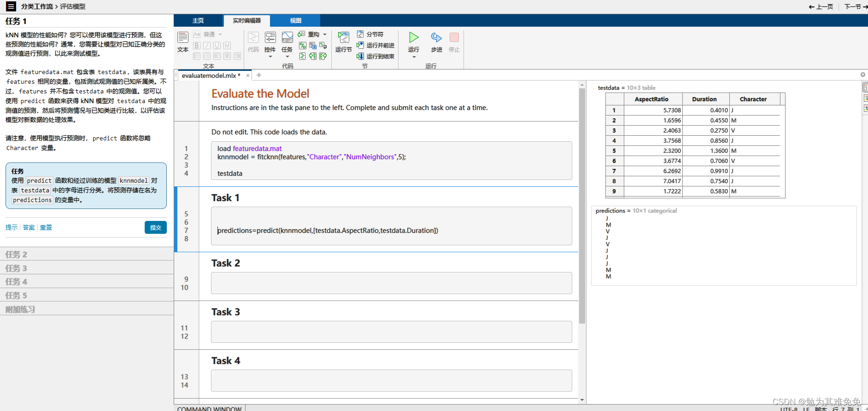Click the decrease indent icon
Viewport: 868px width, 411px height.
point(323,56)
